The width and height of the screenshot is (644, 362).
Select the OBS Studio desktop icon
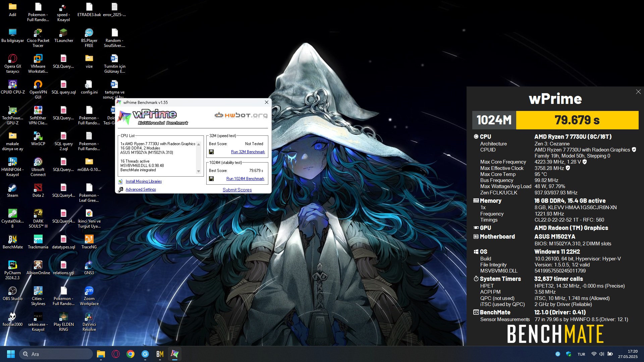tap(12, 293)
